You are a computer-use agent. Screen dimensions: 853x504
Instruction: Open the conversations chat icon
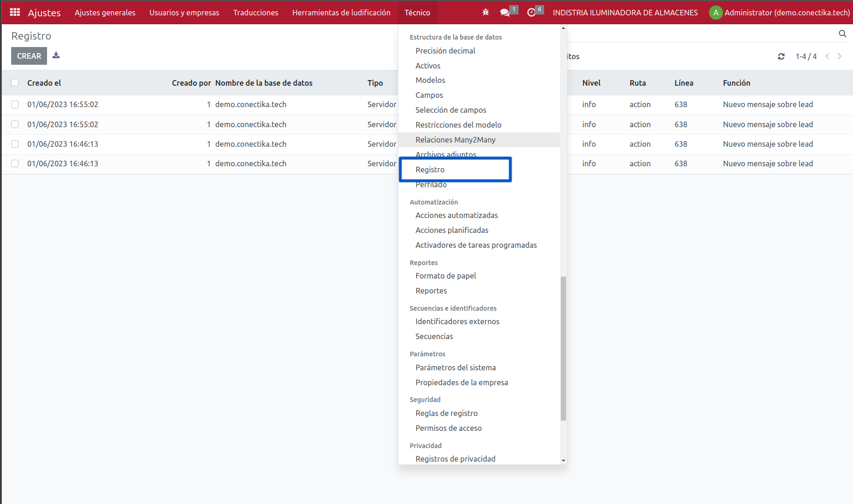(505, 12)
